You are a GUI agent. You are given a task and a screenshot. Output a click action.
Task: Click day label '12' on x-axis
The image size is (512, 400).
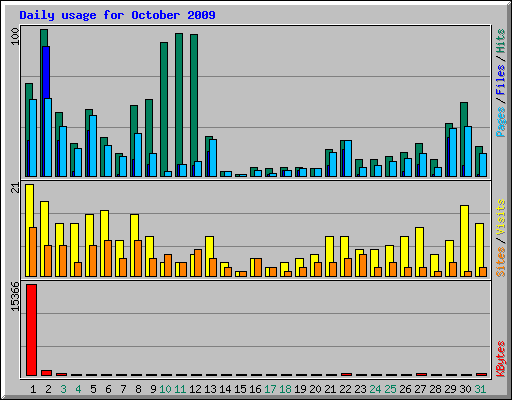[x=195, y=389]
